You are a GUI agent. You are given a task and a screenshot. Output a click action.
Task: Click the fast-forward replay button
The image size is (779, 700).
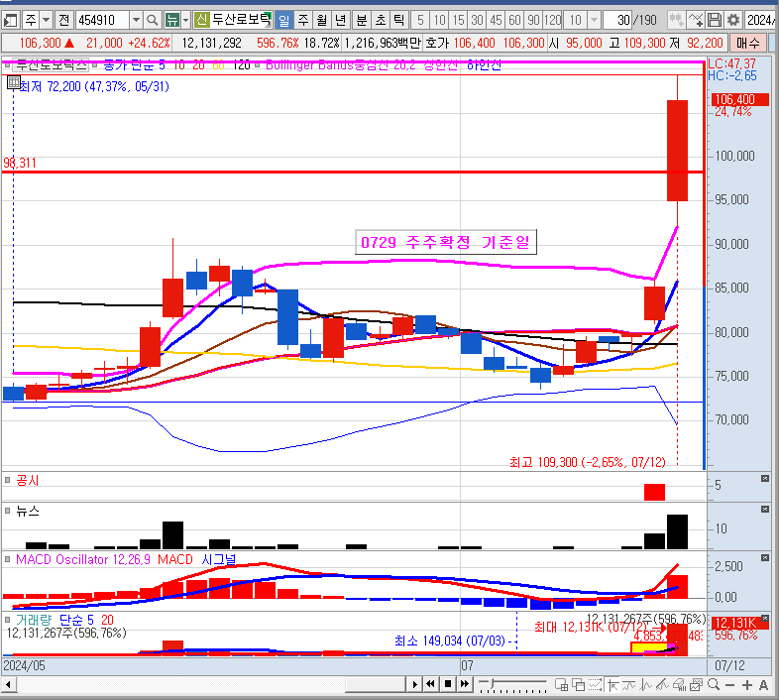(x=465, y=684)
